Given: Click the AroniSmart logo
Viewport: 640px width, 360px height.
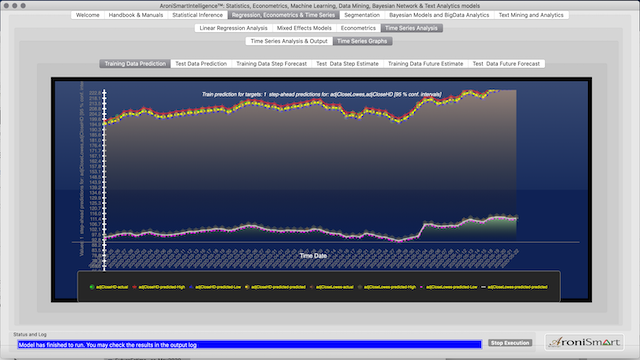Looking at the screenshot, I should 584,342.
